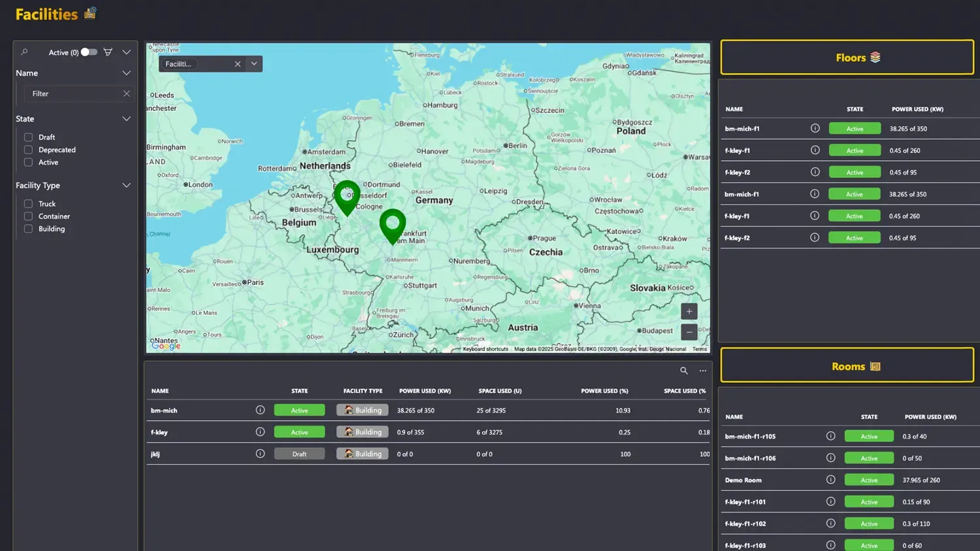The width and height of the screenshot is (980, 551).
Task: Sort facilities table by Name header
Action: click(160, 391)
